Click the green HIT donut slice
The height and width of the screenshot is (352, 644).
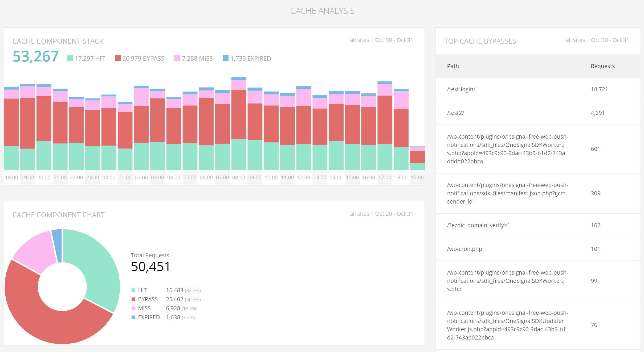(x=99, y=266)
